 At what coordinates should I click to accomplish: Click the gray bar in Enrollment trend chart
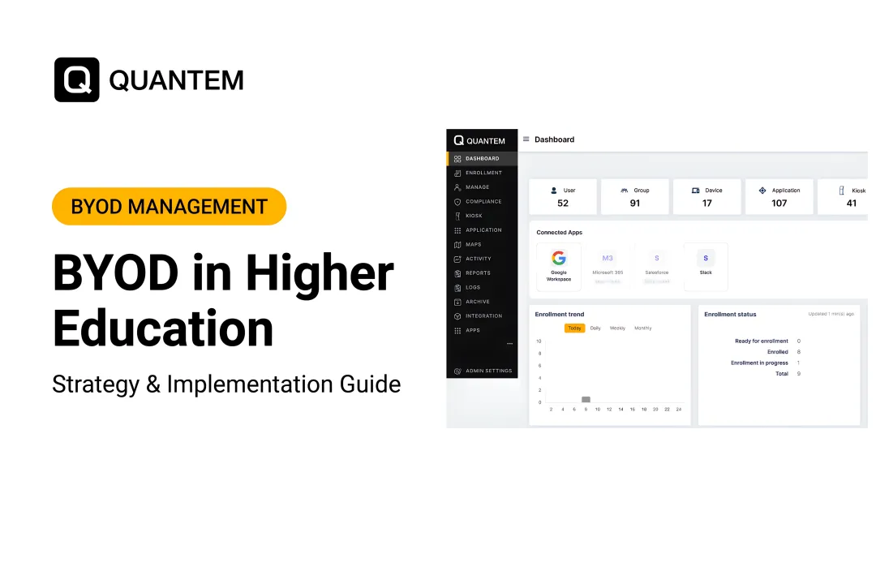click(586, 399)
